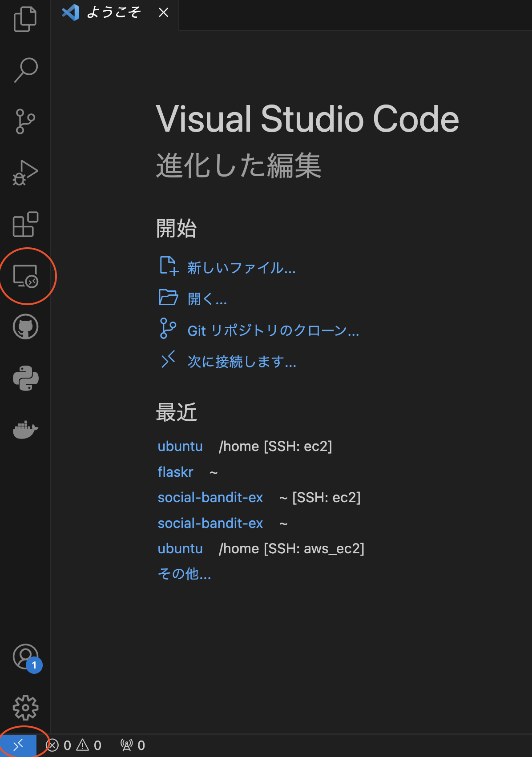Click the folder icon beside 開く
The width and height of the screenshot is (532, 757).
click(x=169, y=298)
